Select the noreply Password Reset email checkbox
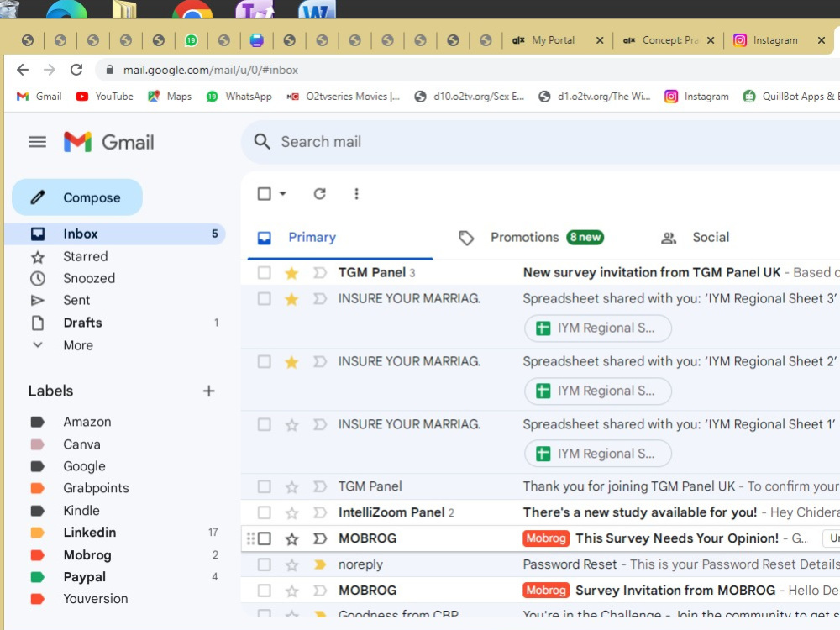This screenshot has width=840, height=630. [264, 564]
